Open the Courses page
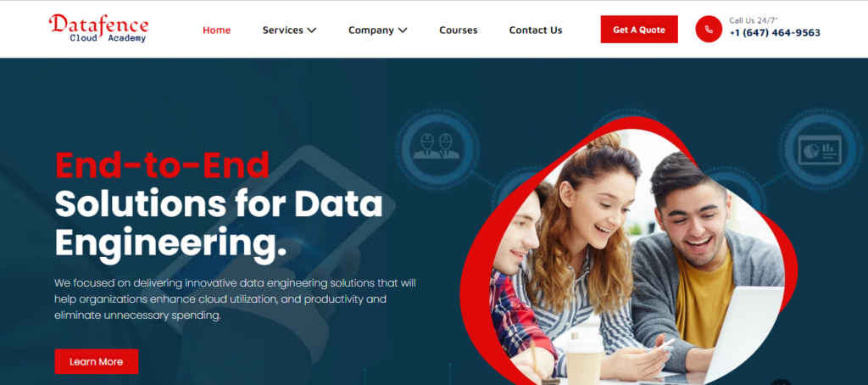This screenshot has height=385, width=868. coord(459,31)
